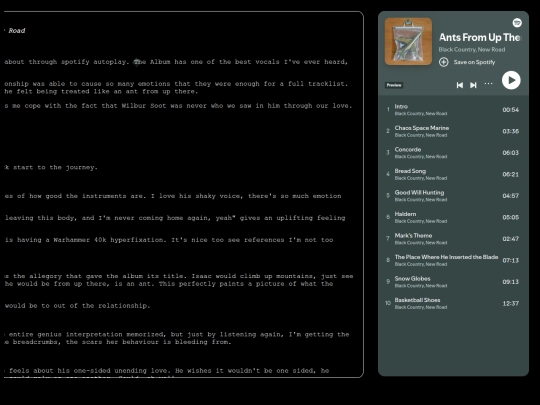Play the Bread Song track
Image resolution: width=540 pixels, height=405 pixels.
pos(453,174)
